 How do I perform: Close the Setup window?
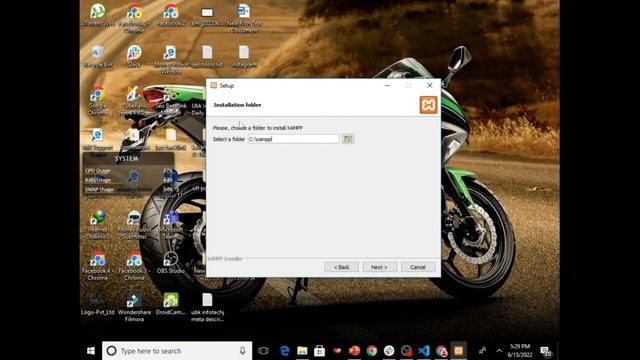click(x=430, y=85)
